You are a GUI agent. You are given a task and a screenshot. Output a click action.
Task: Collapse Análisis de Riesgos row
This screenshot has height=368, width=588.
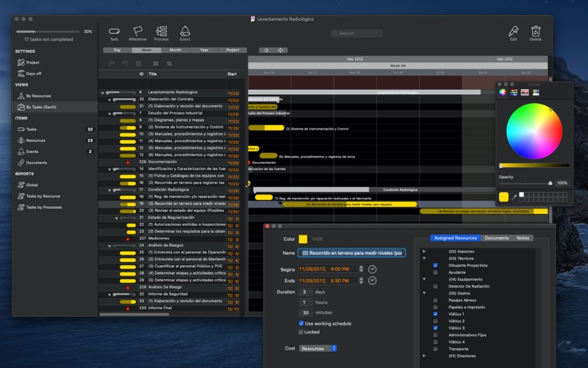[x=110, y=246]
